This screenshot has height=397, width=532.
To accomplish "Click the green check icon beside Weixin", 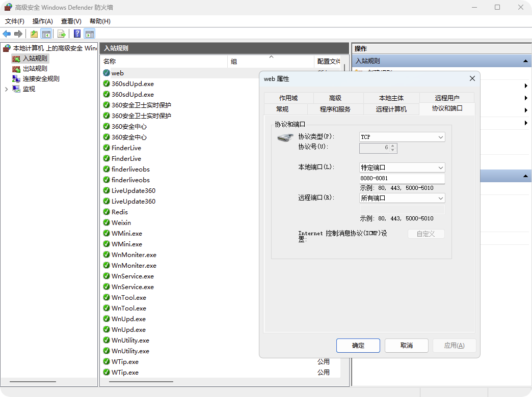I will point(106,222).
